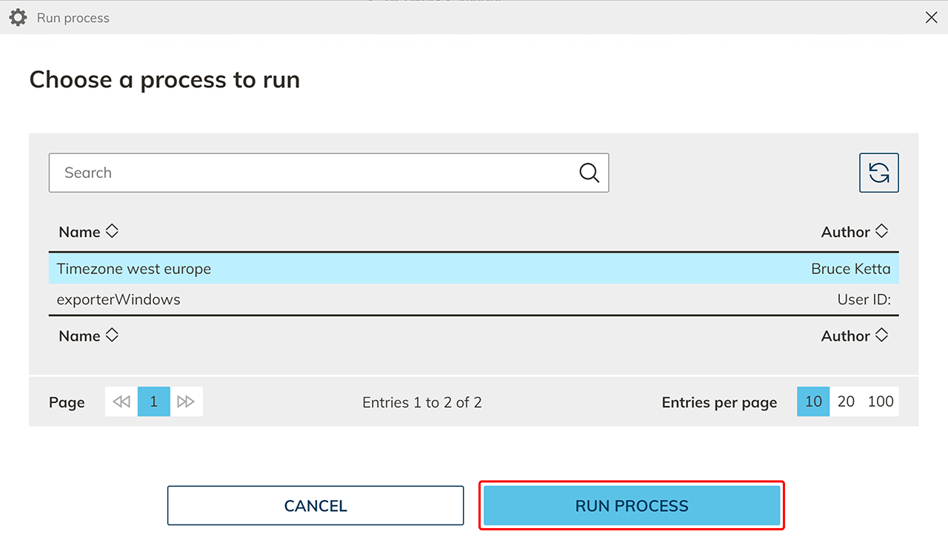The height and width of the screenshot is (560, 948).
Task: Close the Run process dialog
Action: point(931,18)
